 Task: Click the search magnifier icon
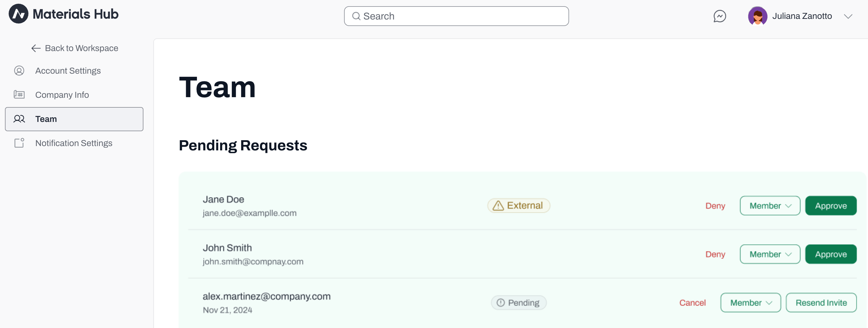pyautogui.click(x=356, y=16)
